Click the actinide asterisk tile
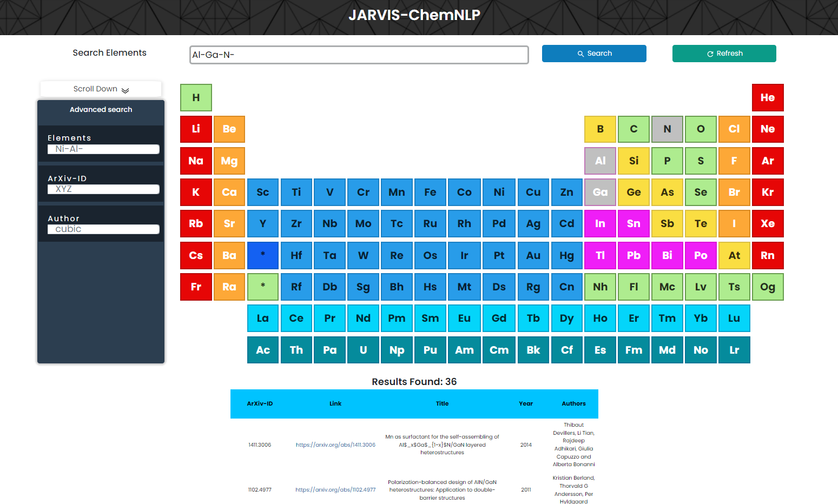The image size is (838, 504). (x=263, y=287)
